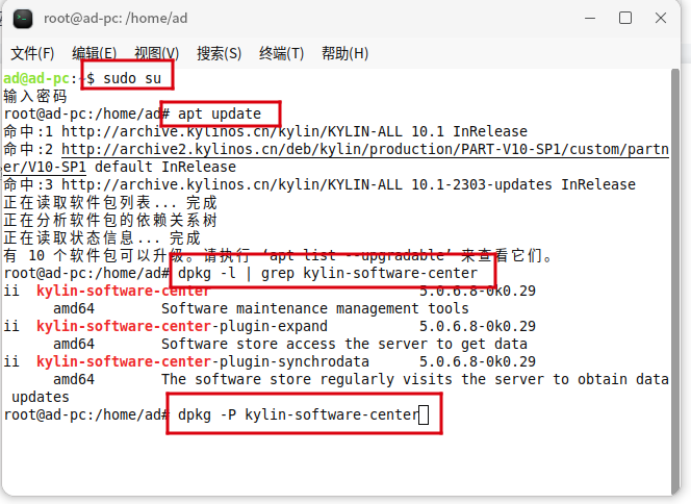Viewport: 692px width, 504px height.
Task: Click version 5.0.6.8-0k0.29 on plugin-expand row
Action: click(478, 326)
